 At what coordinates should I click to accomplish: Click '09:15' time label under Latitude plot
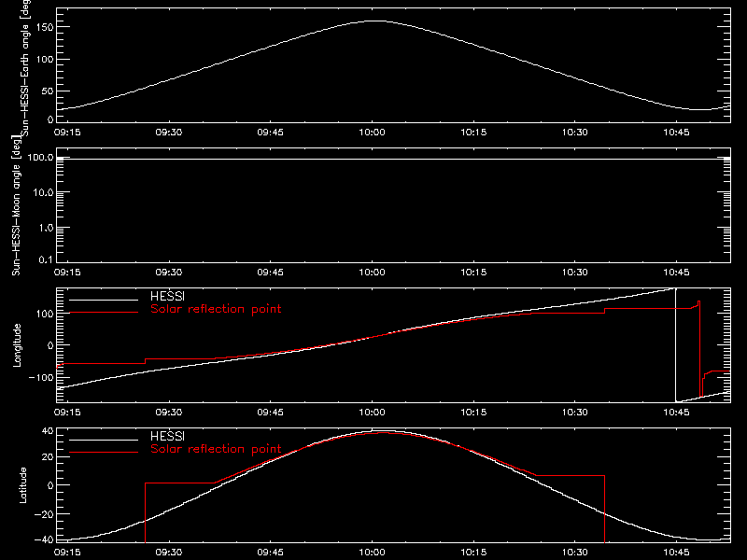[x=67, y=552]
